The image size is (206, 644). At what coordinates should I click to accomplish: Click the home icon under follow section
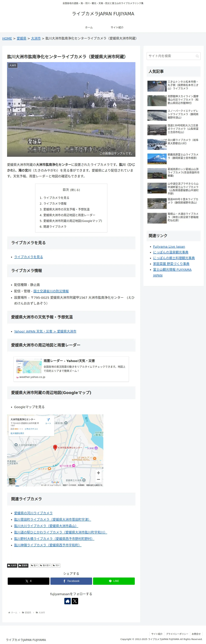coord(67,601)
